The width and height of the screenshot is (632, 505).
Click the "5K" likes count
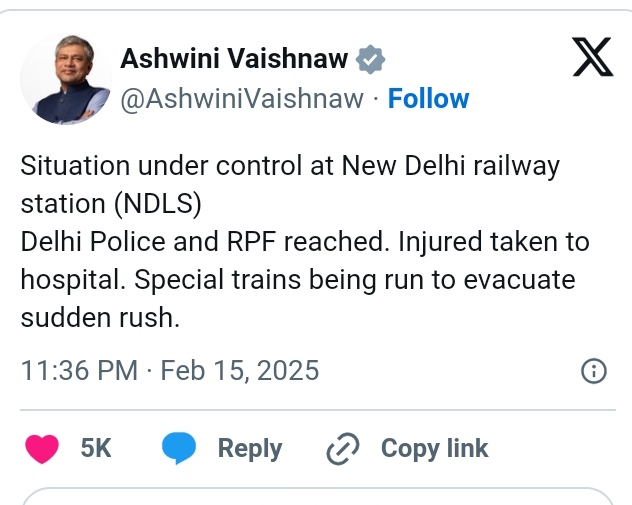(x=96, y=448)
